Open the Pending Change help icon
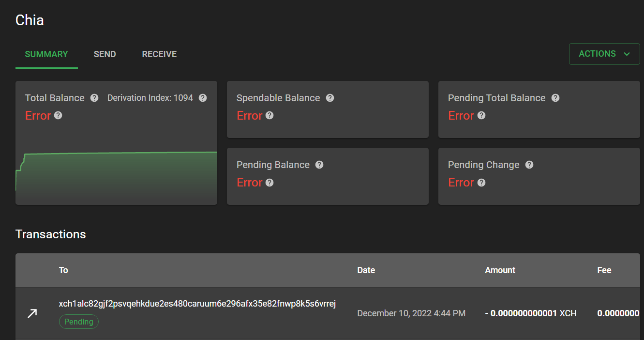This screenshot has width=644, height=340. click(x=529, y=165)
